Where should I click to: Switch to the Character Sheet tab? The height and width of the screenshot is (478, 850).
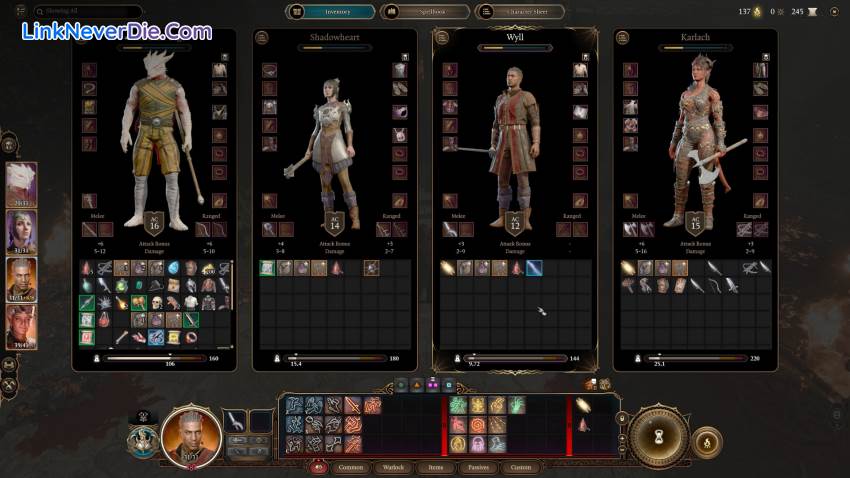click(x=519, y=12)
